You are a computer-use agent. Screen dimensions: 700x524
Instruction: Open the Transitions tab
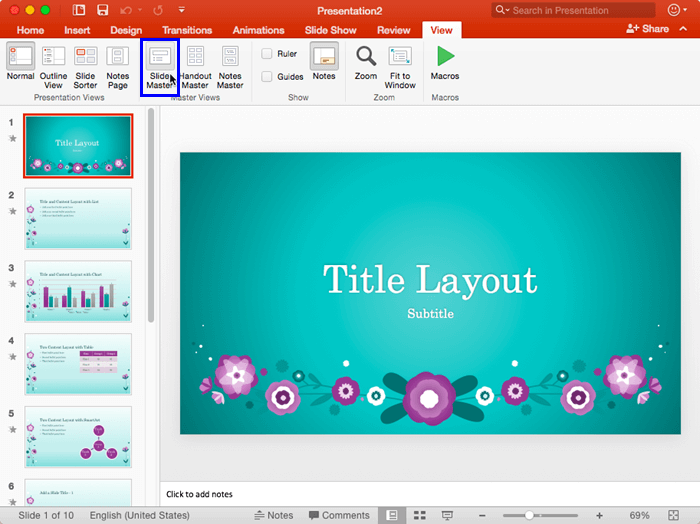[187, 30]
